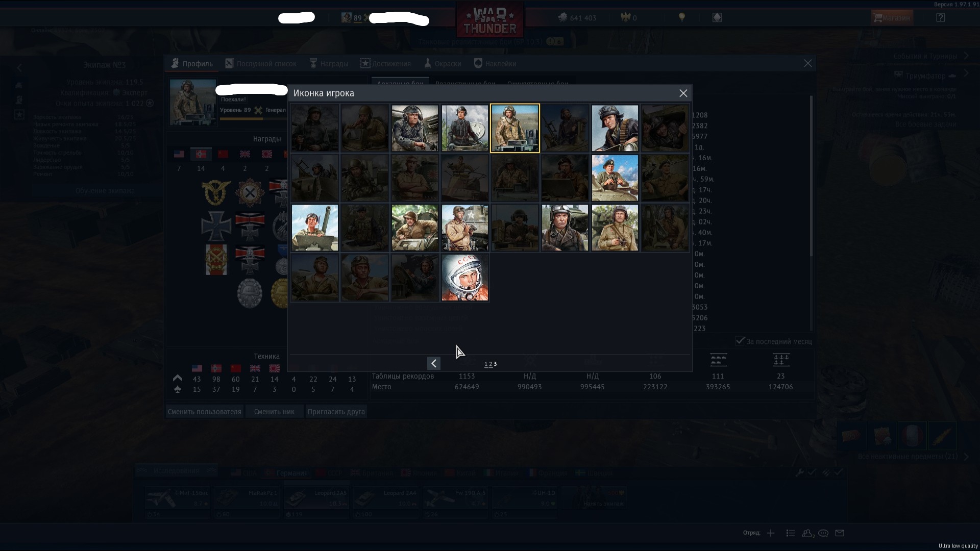This screenshot has height=551, width=980.
Task: Switch to США nation tab
Action: (244, 473)
